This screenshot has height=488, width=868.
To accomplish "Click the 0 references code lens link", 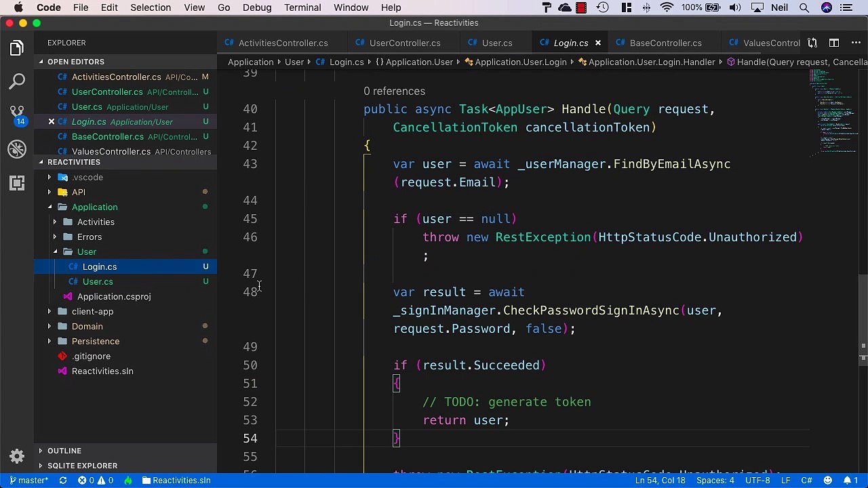I will pyautogui.click(x=394, y=91).
